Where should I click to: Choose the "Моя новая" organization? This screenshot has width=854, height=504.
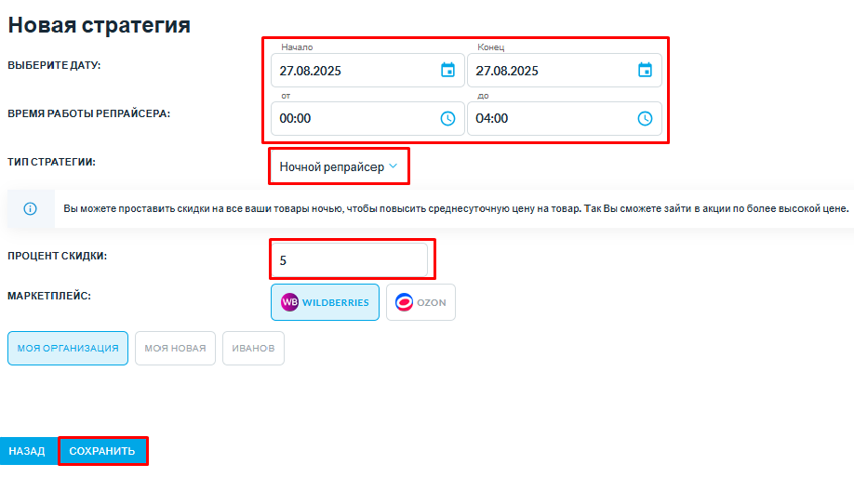point(175,349)
